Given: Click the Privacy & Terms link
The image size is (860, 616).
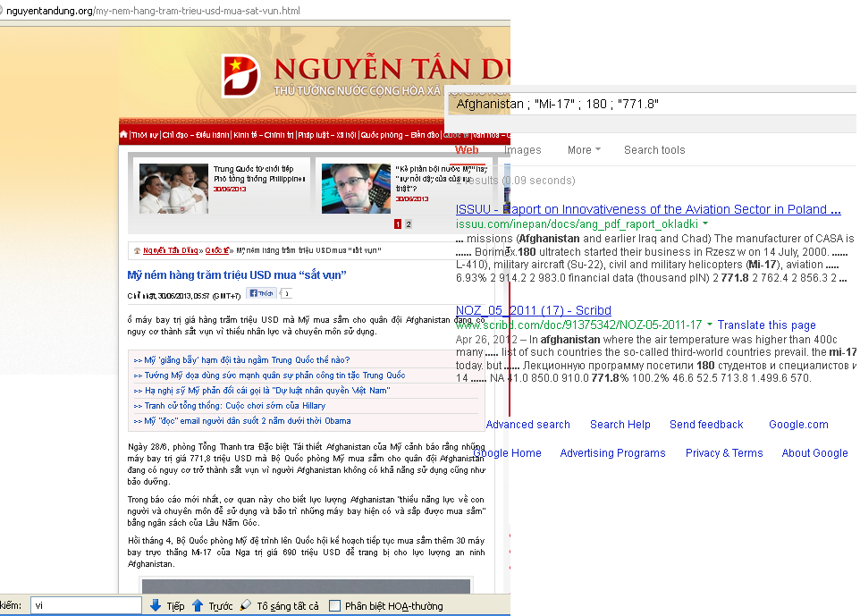Looking at the screenshot, I should [724, 452].
